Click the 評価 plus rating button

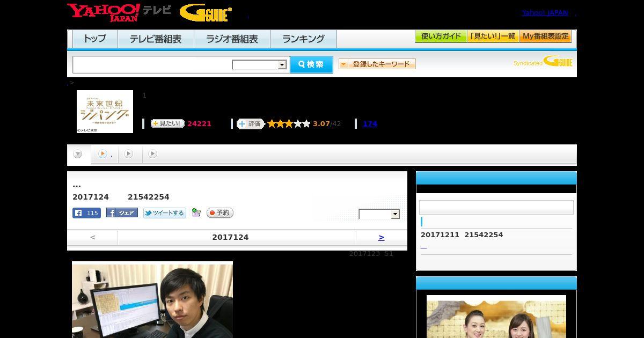pyautogui.click(x=251, y=123)
